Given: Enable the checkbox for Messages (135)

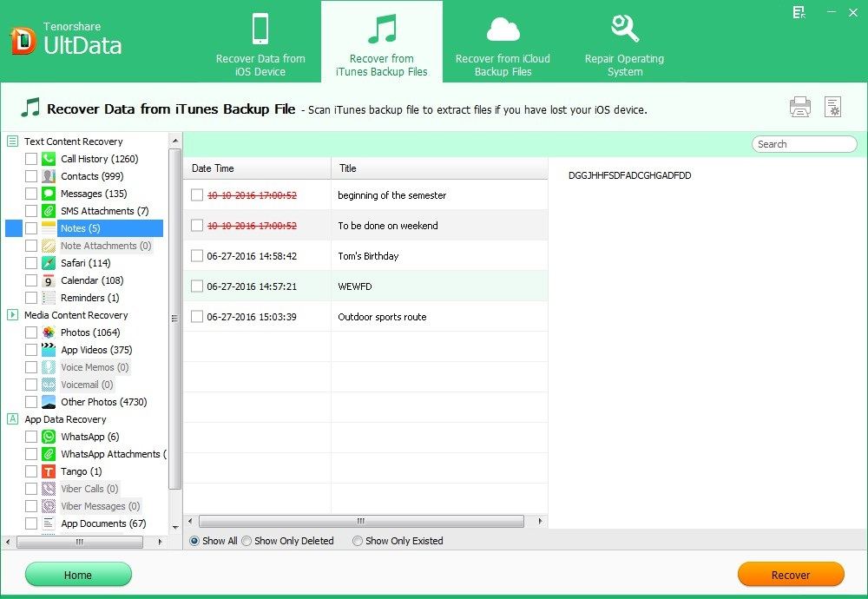Looking at the screenshot, I should point(32,193).
